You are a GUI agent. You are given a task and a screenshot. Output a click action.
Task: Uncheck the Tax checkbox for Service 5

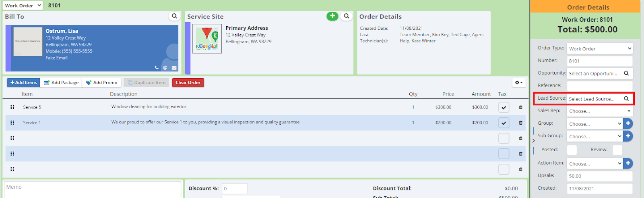pos(504,107)
